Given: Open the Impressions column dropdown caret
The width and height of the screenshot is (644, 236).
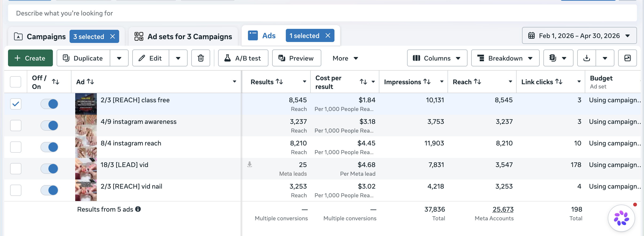Looking at the screenshot, I should 442,82.
